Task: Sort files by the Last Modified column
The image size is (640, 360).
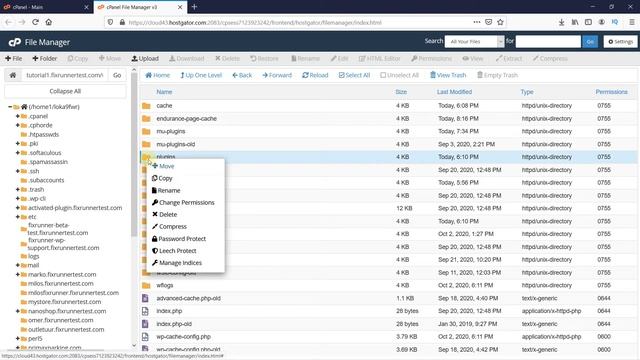Action: point(454,92)
